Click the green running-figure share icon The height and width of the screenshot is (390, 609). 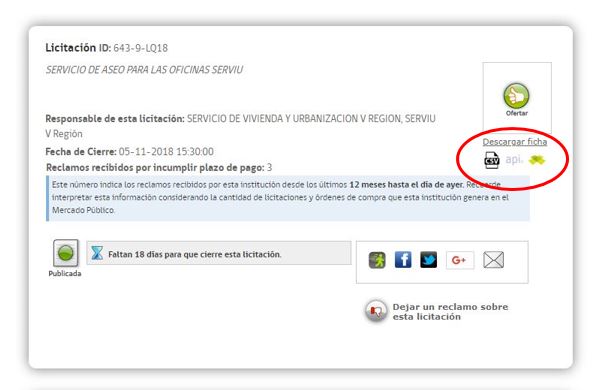[x=377, y=260]
